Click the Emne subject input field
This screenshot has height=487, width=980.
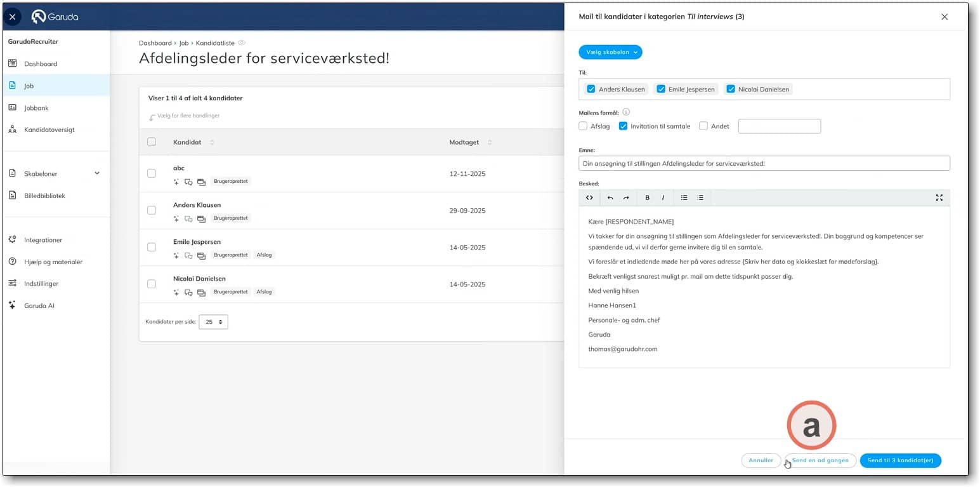click(x=764, y=163)
